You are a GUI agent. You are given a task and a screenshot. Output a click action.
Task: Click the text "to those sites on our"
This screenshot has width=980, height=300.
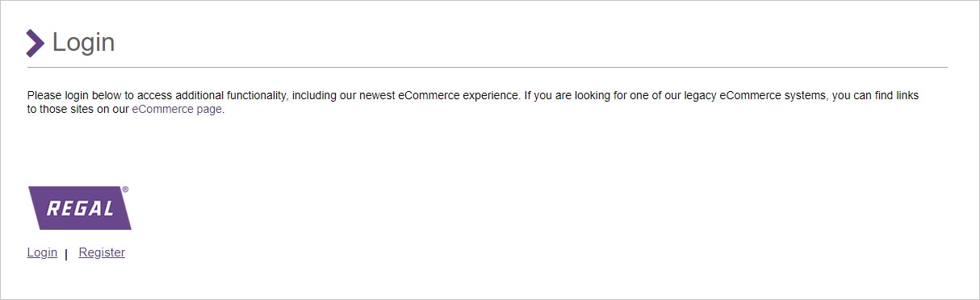(x=77, y=110)
